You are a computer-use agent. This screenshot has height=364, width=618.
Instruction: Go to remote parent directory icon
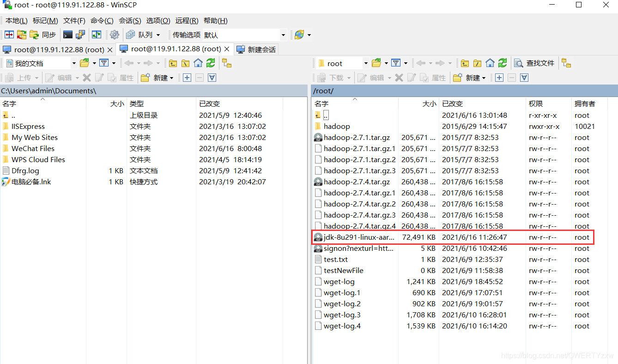pyautogui.click(x=465, y=63)
